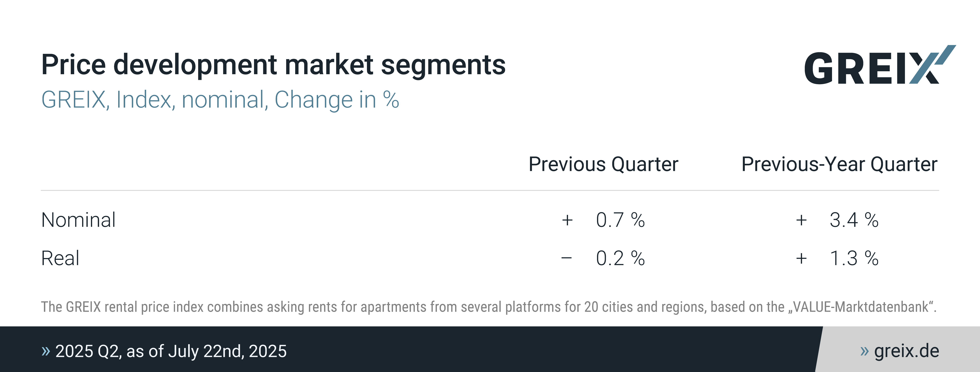Click the minus sign beside 0.2 %
Image resolution: width=980 pixels, height=372 pixels.
(x=566, y=258)
